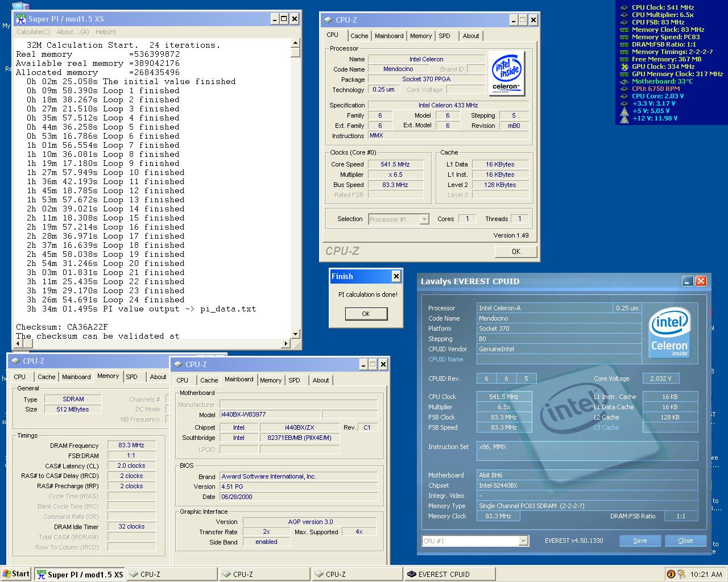Click the 10:21 AM taskbar clock
728x582 pixels.
pos(706,575)
